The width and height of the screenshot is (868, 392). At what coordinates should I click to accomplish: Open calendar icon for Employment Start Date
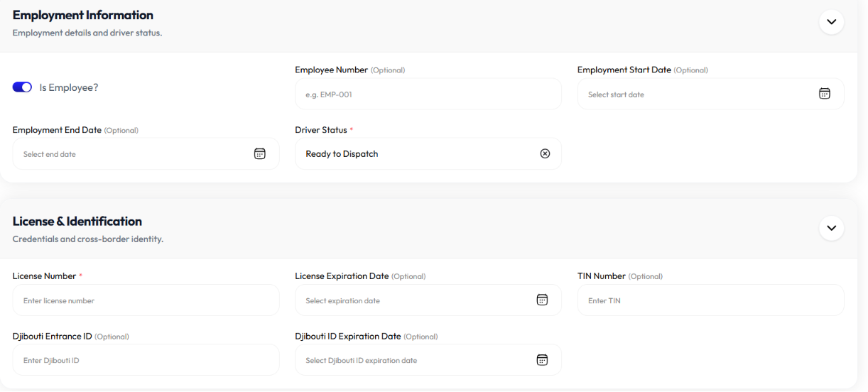824,94
